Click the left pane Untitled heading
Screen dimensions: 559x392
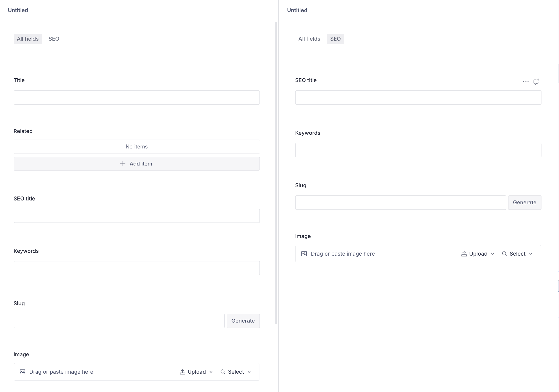pyautogui.click(x=18, y=10)
